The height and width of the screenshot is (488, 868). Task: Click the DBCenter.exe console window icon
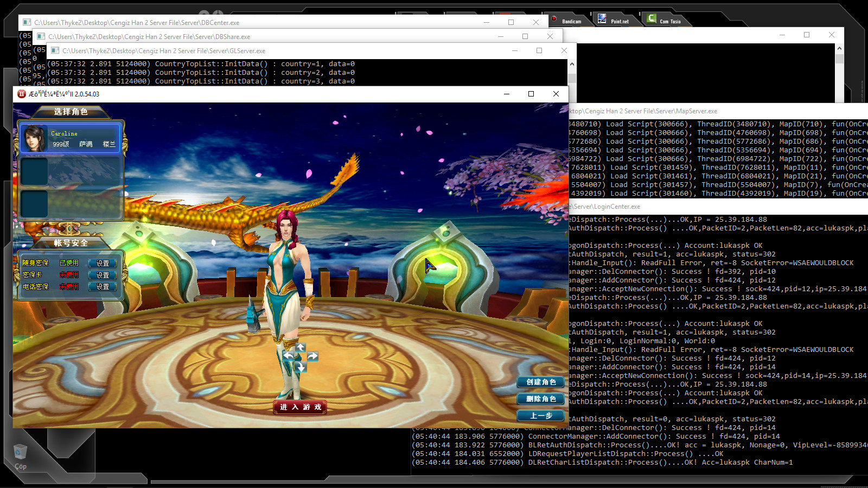pos(26,22)
